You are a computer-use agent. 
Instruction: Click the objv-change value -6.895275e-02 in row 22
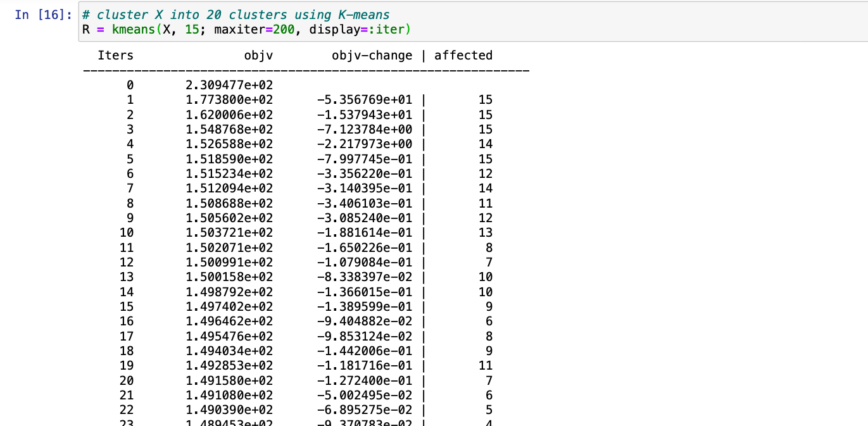pyautogui.click(x=365, y=410)
